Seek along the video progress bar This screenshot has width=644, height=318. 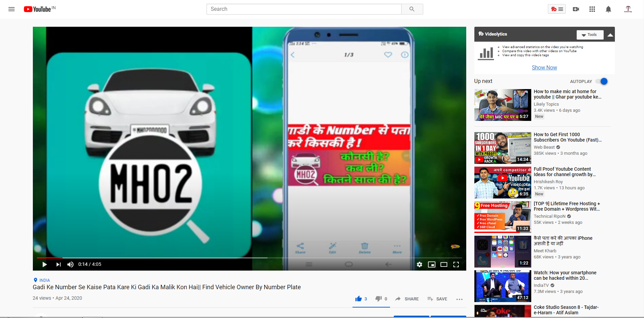coord(249,258)
